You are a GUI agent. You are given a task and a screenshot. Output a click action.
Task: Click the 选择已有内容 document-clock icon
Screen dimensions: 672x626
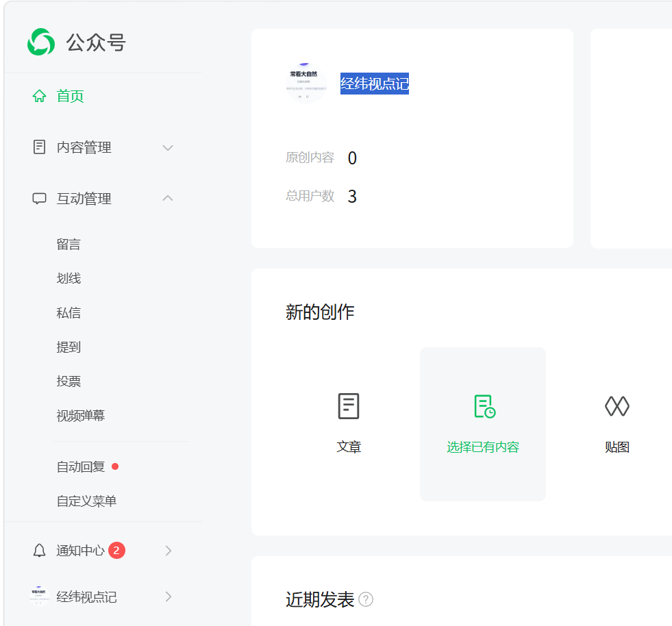click(x=485, y=406)
